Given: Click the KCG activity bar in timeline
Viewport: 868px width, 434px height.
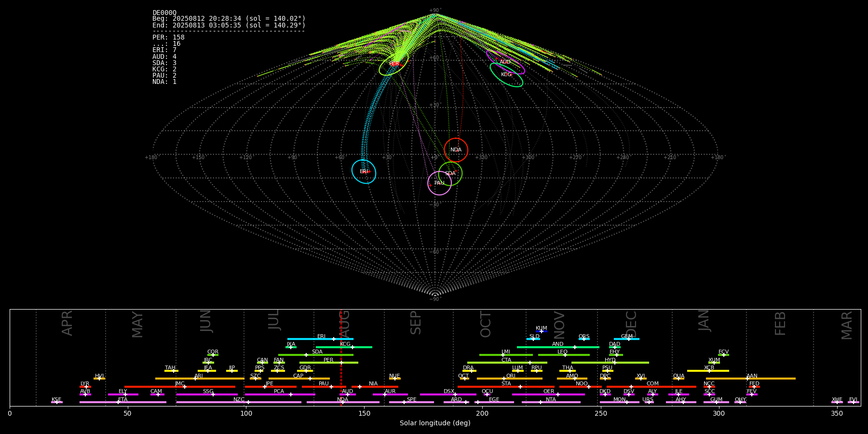Looking at the screenshot, I should [344, 347].
